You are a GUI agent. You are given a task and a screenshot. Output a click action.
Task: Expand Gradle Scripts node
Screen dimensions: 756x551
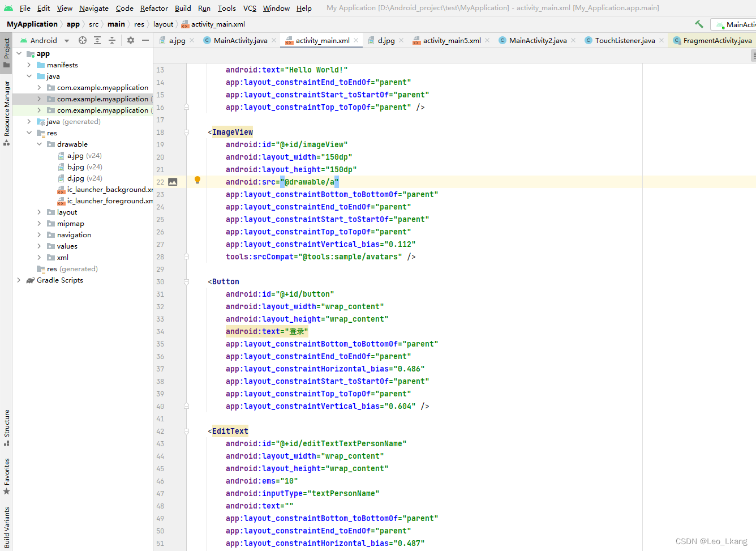pyautogui.click(x=19, y=280)
